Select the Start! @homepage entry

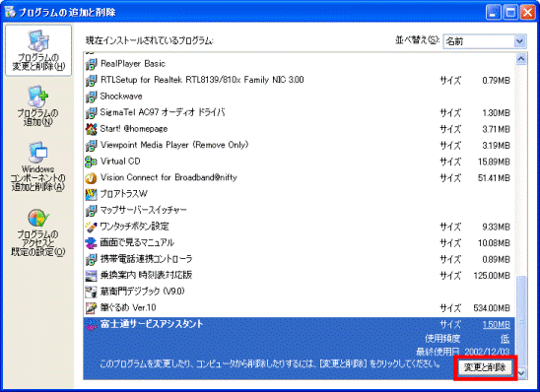[x=299, y=129]
